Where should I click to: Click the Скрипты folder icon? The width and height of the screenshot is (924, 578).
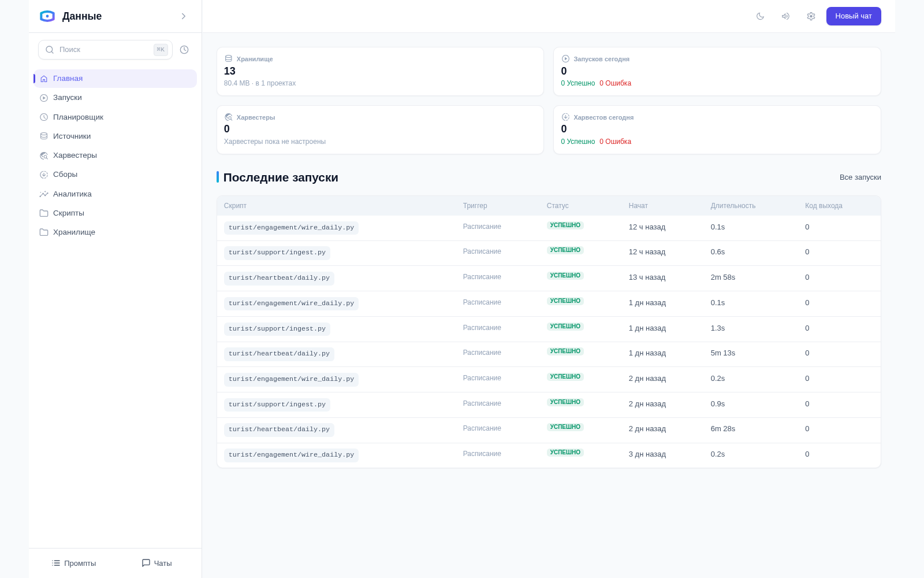tap(44, 213)
